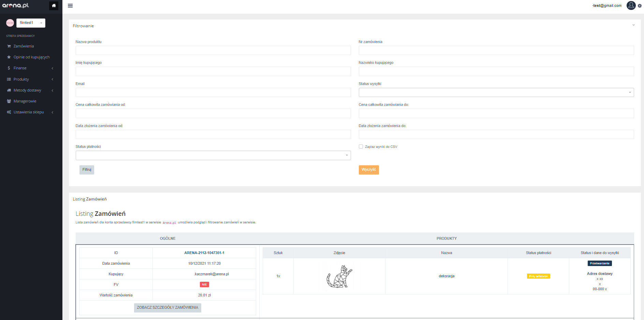Click the truck icon for Metody dostawy
This screenshot has width=644, height=320.
(x=9, y=91)
